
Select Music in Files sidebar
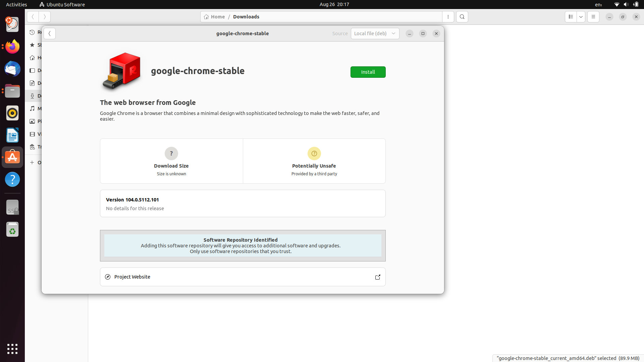pyautogui.click(x=34, y=109)
